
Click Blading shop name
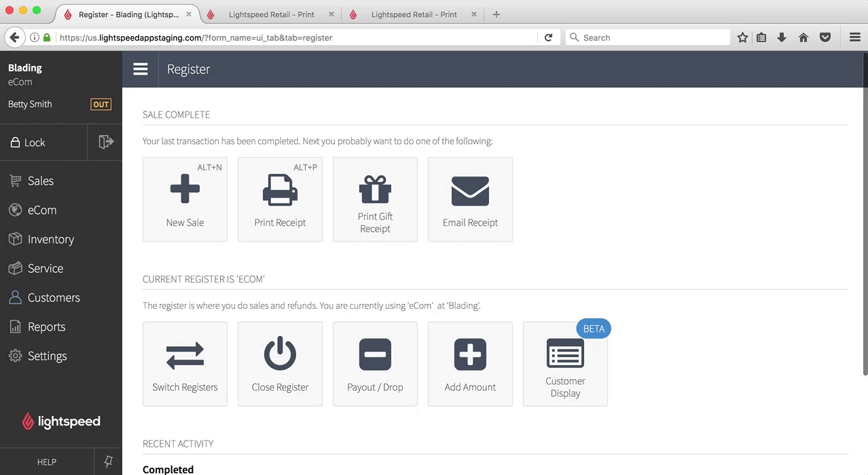click(25, 68)
